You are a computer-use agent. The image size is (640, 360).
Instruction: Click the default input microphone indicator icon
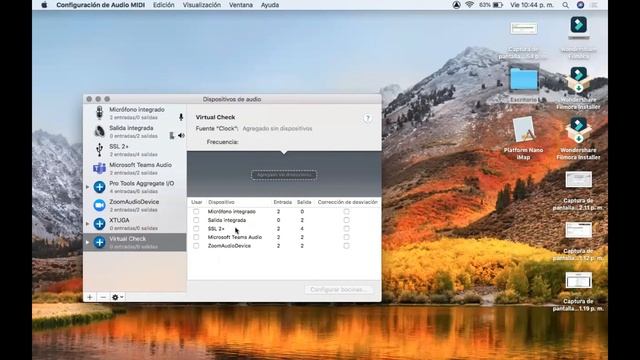pos(181,118)
